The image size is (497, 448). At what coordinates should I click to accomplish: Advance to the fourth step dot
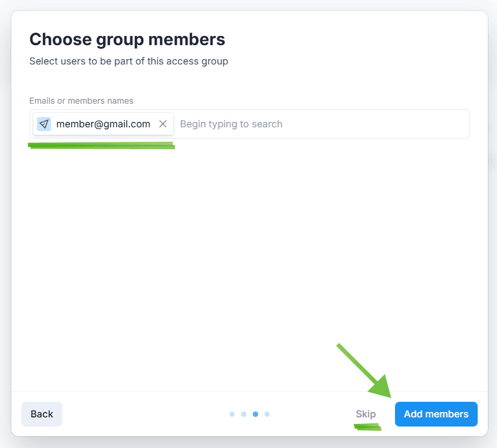click(x=267, y=414)
